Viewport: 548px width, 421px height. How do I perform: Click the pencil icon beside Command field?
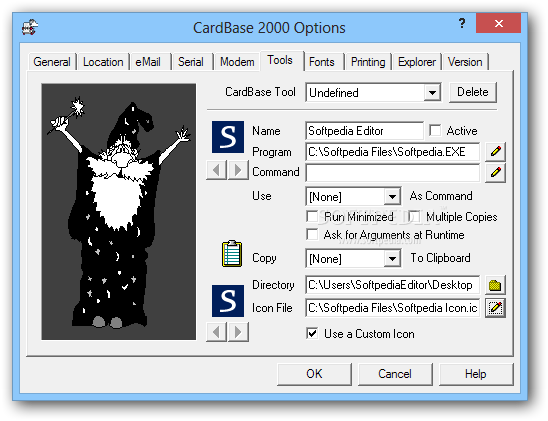(495, 173)
